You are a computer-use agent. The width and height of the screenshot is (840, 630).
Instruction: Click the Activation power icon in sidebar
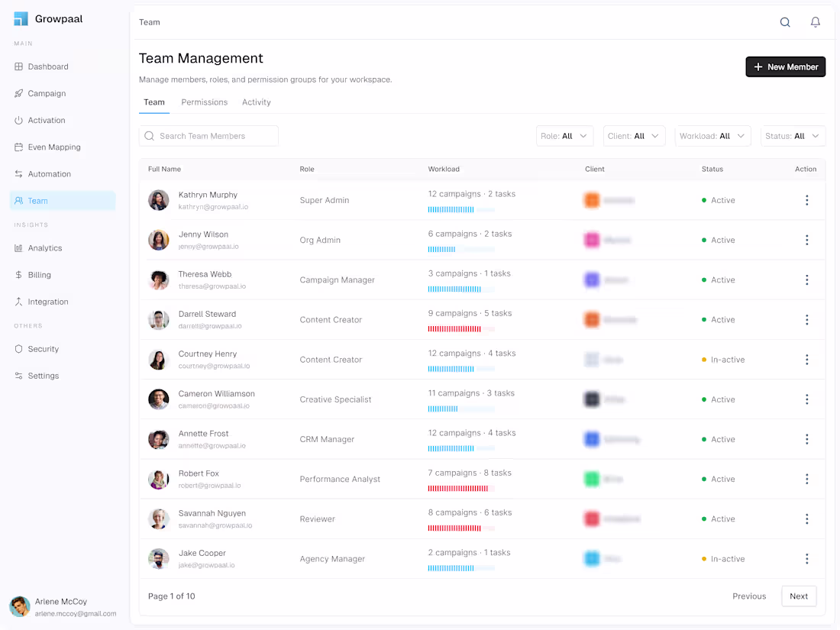coord(19,120)
